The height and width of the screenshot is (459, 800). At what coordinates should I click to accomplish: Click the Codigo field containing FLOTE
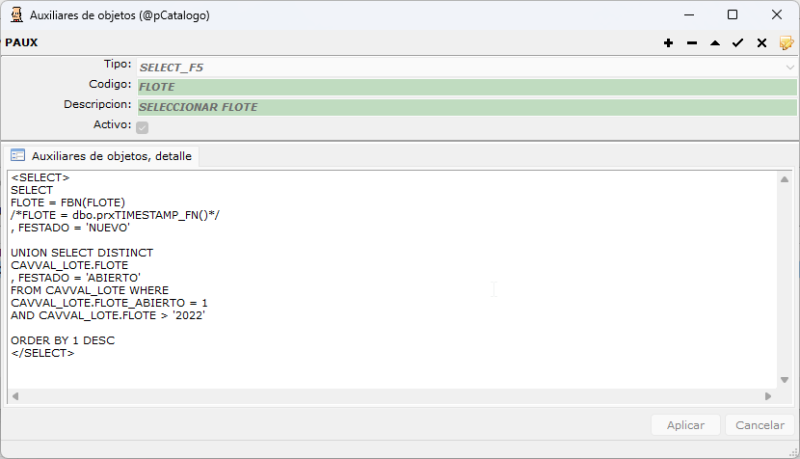[x=466, y=87]
